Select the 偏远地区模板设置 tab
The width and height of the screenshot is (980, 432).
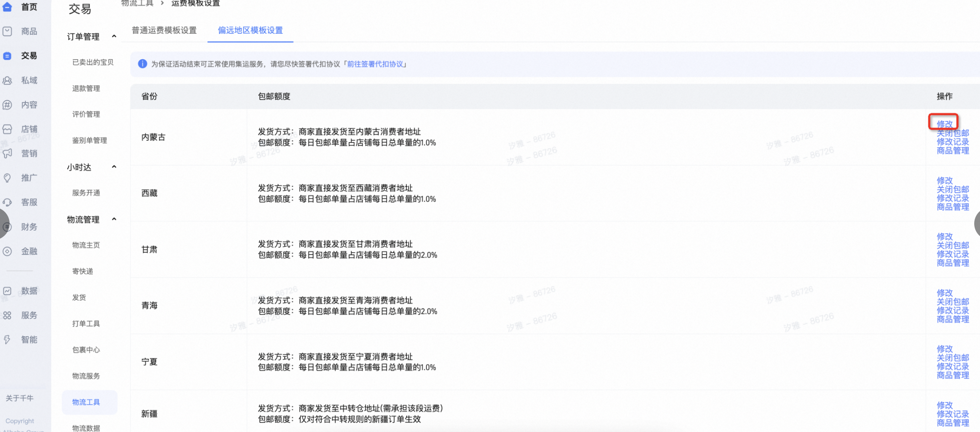click(x=250, y=30)
